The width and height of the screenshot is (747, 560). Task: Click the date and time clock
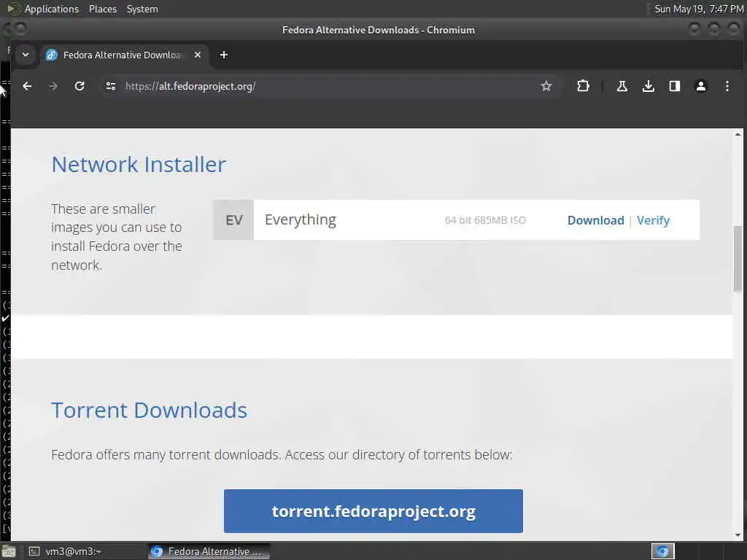pos(698,9)
